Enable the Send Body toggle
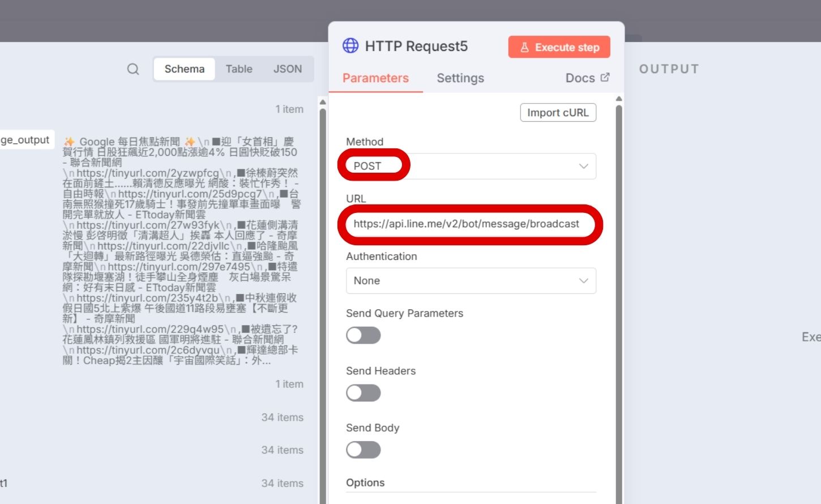Viewport: 821px width, 504px height. (x=363, y=450)
